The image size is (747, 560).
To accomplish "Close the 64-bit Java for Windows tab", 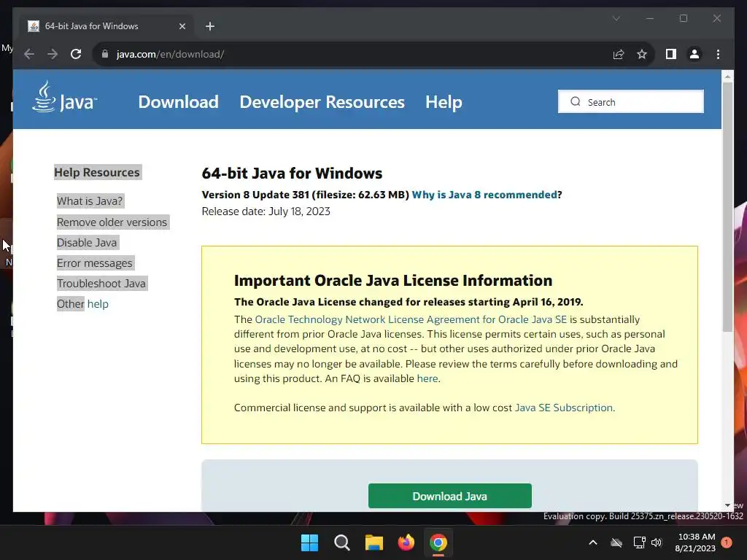I will click(x=182, y=26).
